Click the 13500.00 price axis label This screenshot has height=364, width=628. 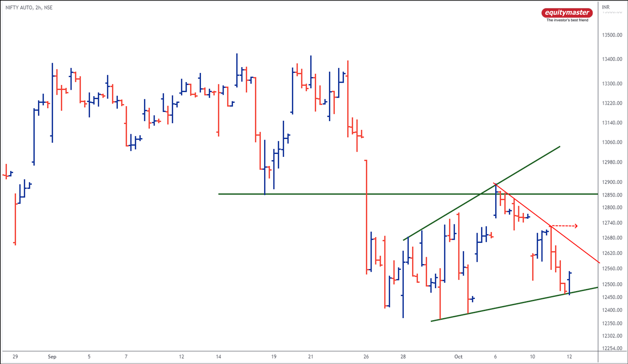click(611, 36)
